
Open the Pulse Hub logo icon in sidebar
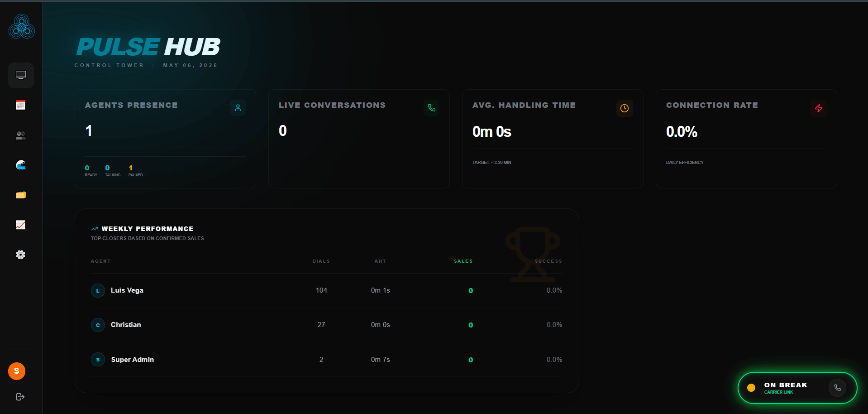(x=21, y=27)
